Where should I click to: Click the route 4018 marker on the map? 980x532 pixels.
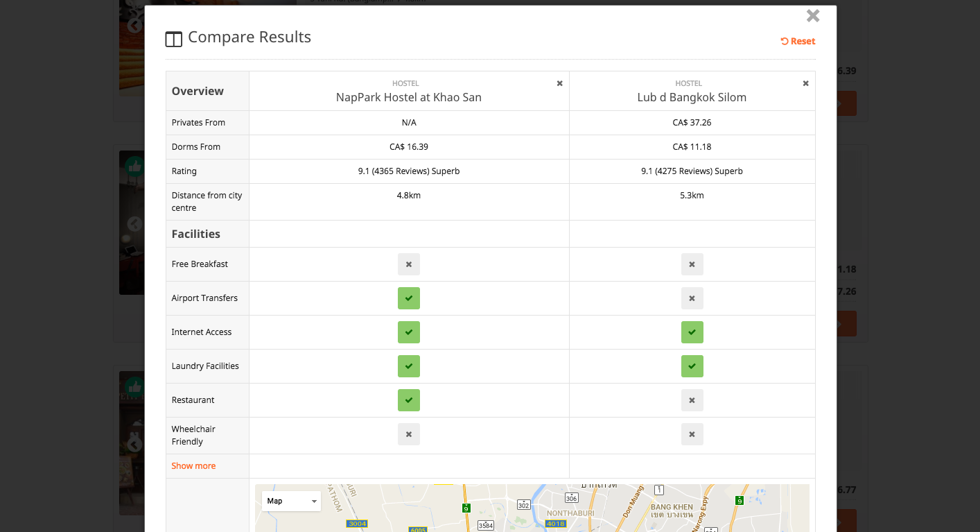(x=556, y=524)
